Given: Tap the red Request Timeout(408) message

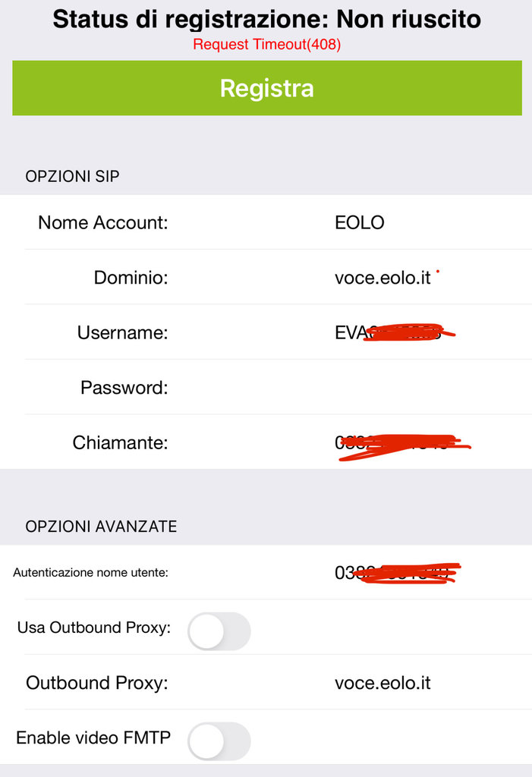Looking at the screenshot, I should (x=266, y=45).
